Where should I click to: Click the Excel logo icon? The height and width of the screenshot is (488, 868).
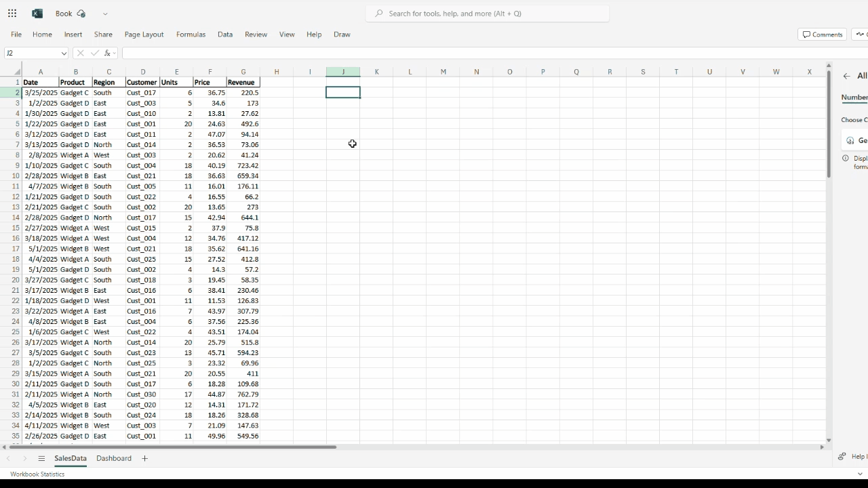coord(37,14)
